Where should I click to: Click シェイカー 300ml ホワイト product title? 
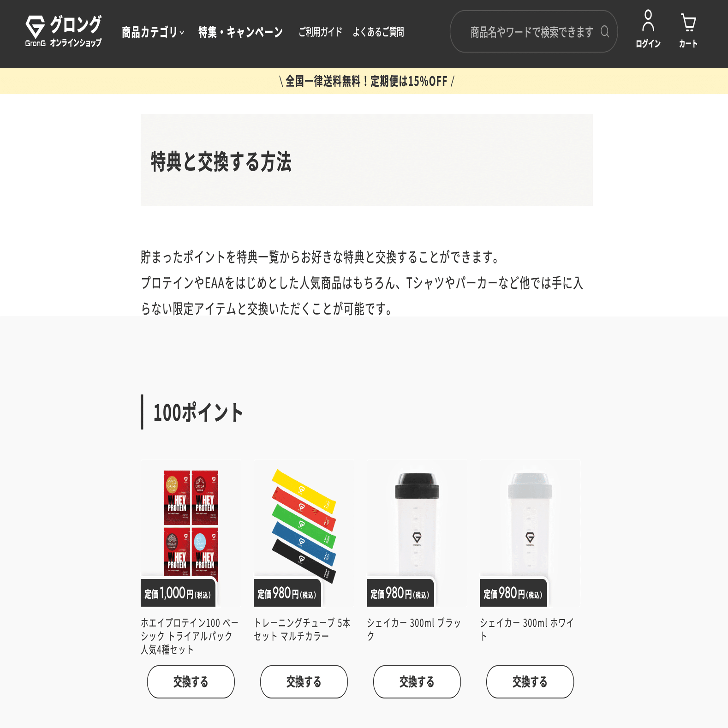527,629
